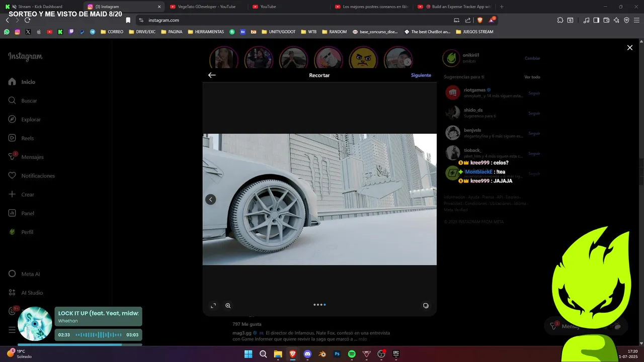Open the UNITY/GODOT bookmark folder
The image size is (644, 362).
click(278, 32)
